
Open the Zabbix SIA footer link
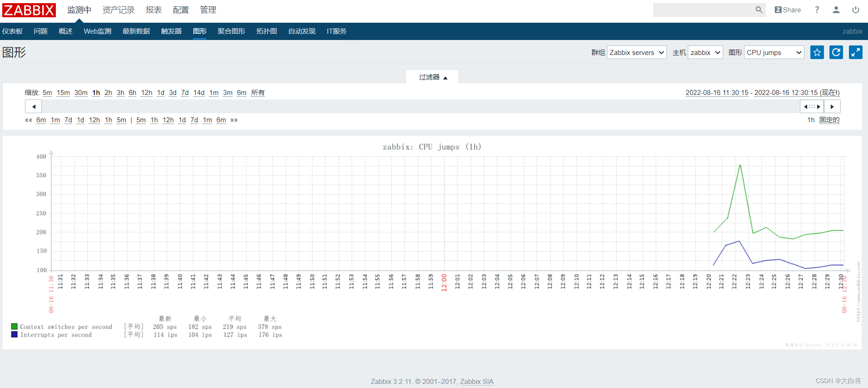(x=477, y=382)
